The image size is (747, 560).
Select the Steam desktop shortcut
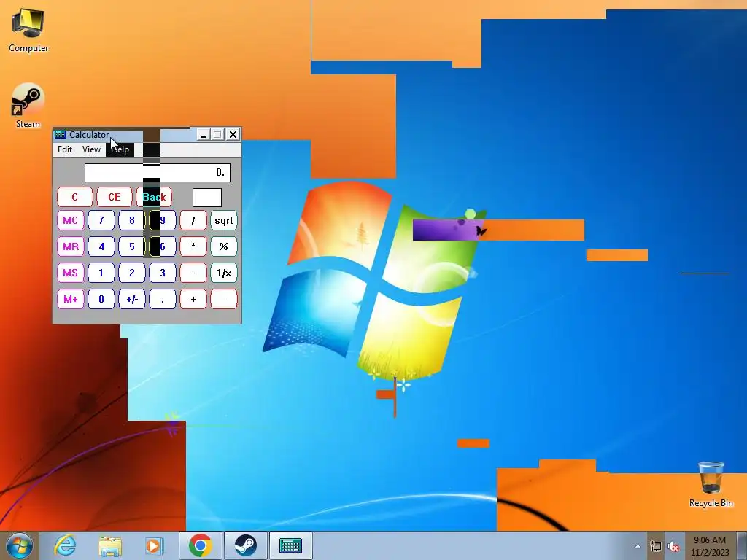[28, 106]
